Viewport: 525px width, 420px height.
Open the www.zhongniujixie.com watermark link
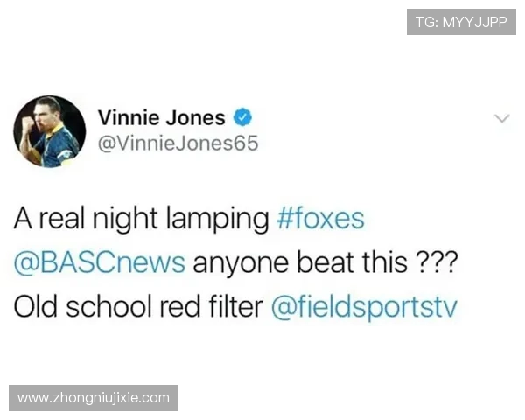[94, 398]
